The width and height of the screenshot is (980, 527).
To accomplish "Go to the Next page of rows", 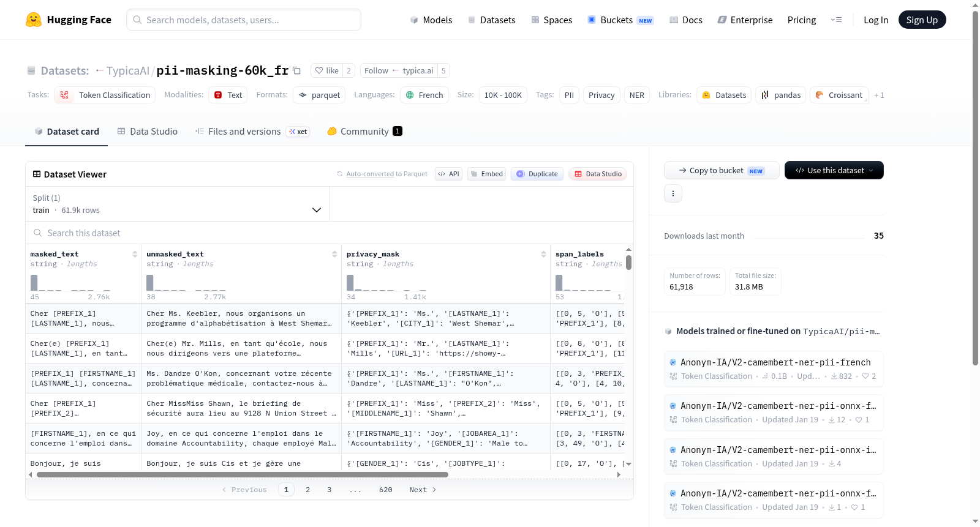I will click(x=423, y=490).
